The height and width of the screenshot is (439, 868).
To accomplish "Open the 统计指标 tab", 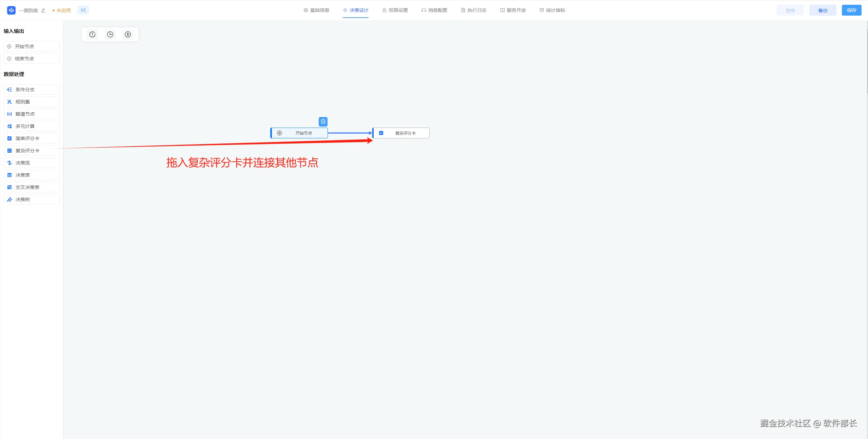I will tap(552, 10).
